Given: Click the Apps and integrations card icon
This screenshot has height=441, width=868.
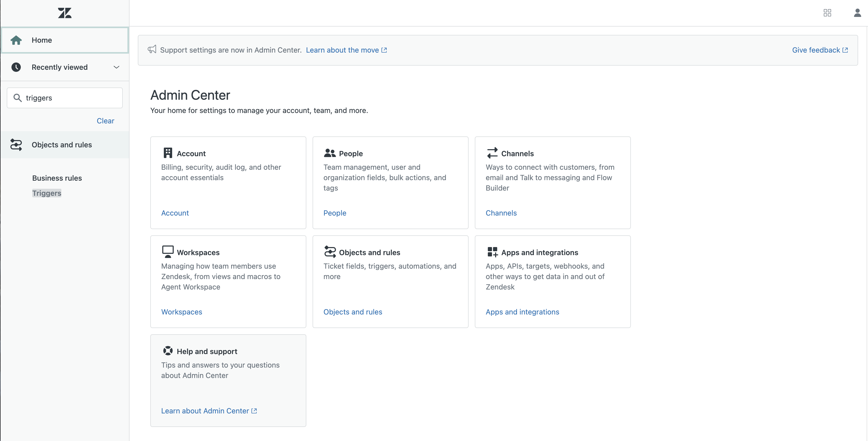Looking at the screenshot, I should [492, 252].
